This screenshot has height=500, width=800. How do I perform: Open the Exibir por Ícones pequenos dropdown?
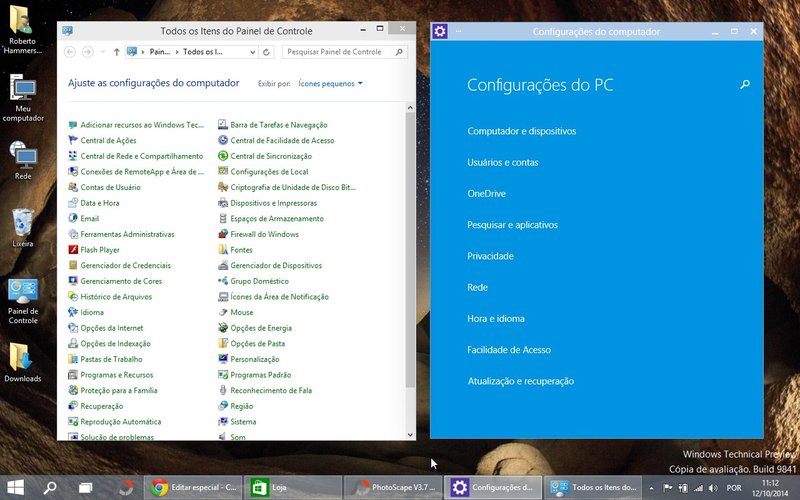coord(330,84)
